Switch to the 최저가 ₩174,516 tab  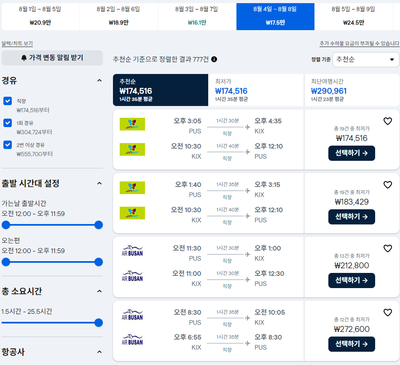(x=256, y=90)
